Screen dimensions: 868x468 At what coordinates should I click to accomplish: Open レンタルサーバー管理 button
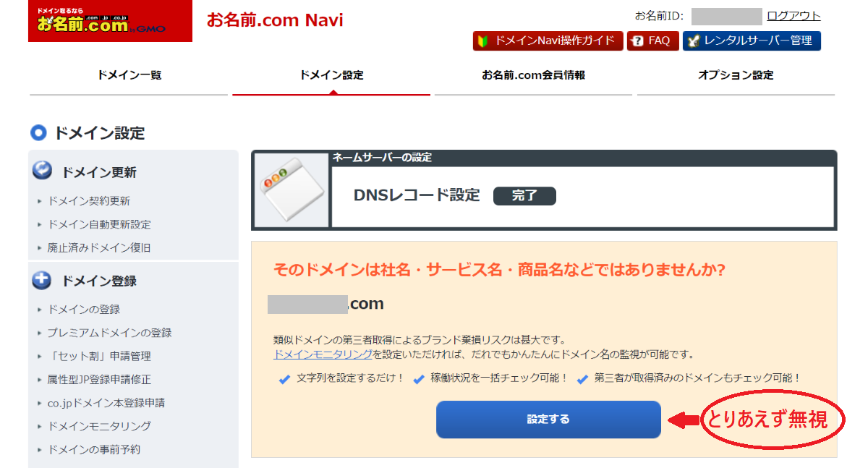pos(752,41)
